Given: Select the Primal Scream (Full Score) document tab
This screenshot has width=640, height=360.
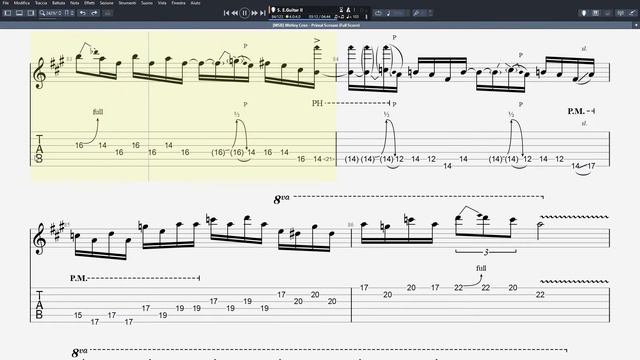Looking at the screenshot, I should (x=316, y=25).
